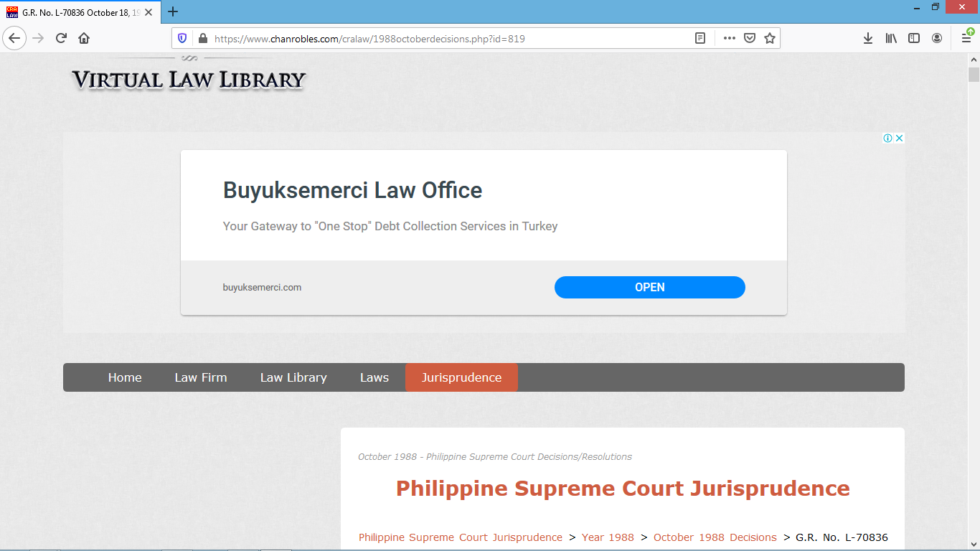
Task: Open the downloads panel
Action: click(x=868, y=39)
